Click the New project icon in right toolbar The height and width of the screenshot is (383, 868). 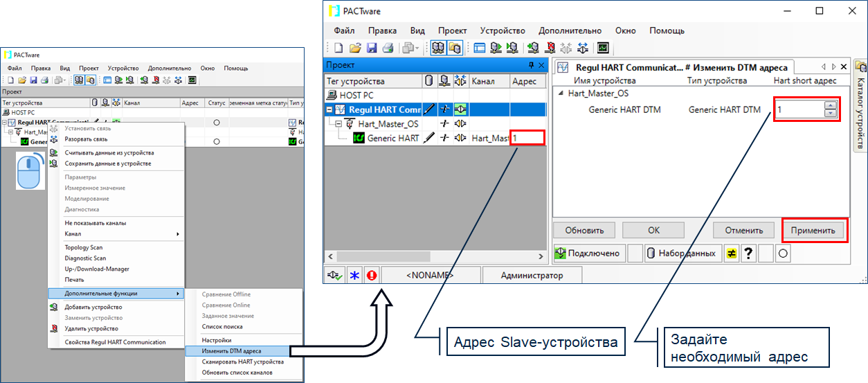pyautogui.click(x=338, y=48)
